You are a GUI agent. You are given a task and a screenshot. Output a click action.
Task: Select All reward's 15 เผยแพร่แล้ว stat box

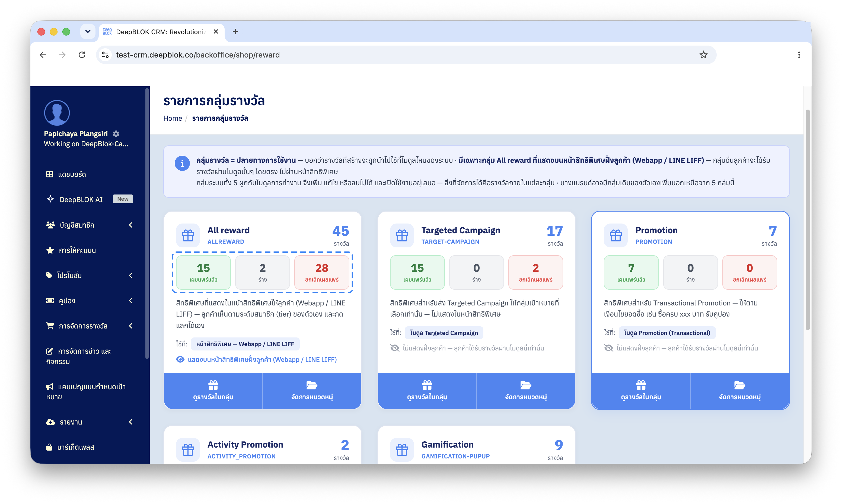(203, 272)
